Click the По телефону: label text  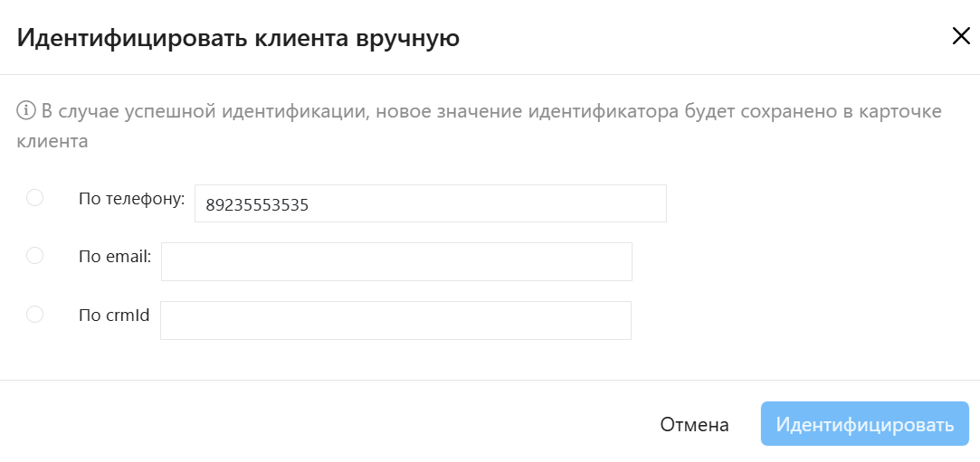click(132, 199)
